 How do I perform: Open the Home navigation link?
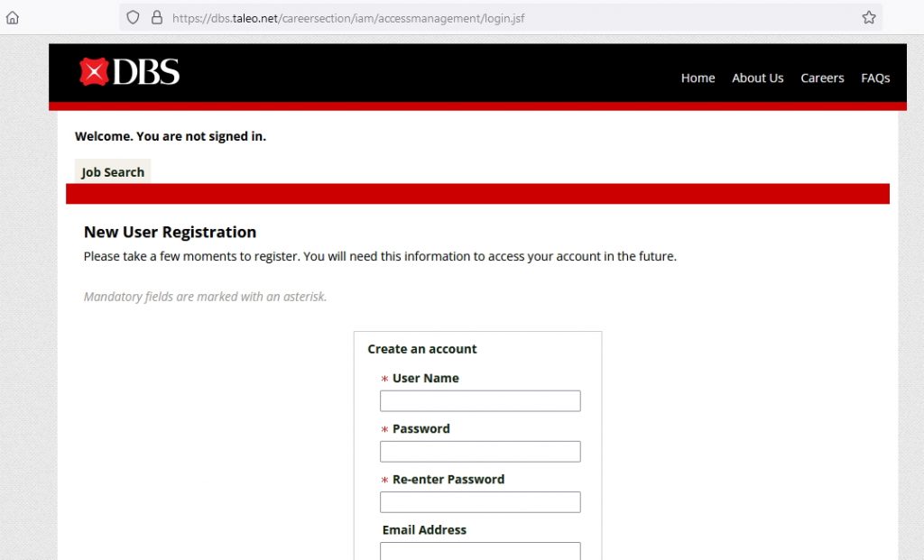click(x=698, y=78)
